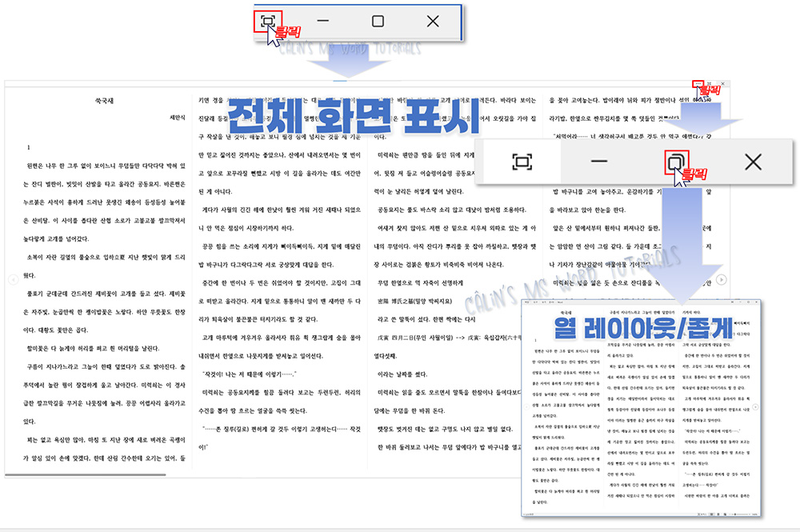
Task: Click the full-screen focus icon in top title bar
Action: [268, 21]
